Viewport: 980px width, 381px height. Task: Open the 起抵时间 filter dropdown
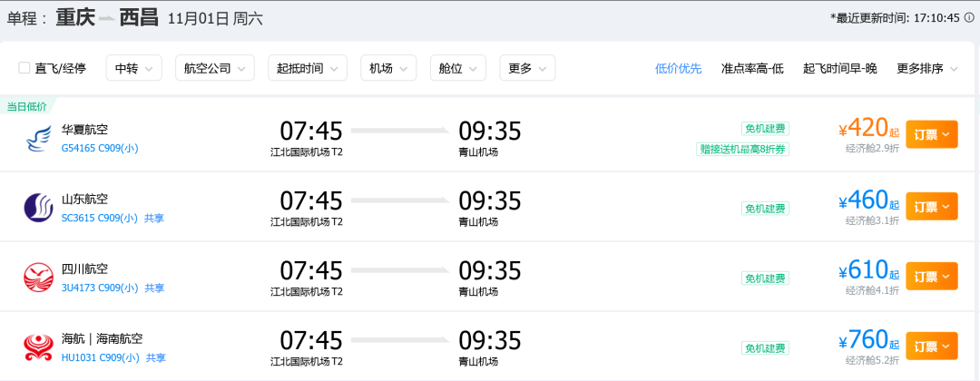point(307,68)
